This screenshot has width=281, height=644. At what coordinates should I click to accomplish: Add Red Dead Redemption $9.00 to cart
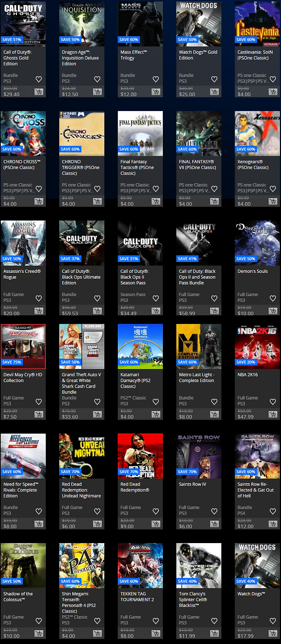pyautogui.click(x=156, y=524)
